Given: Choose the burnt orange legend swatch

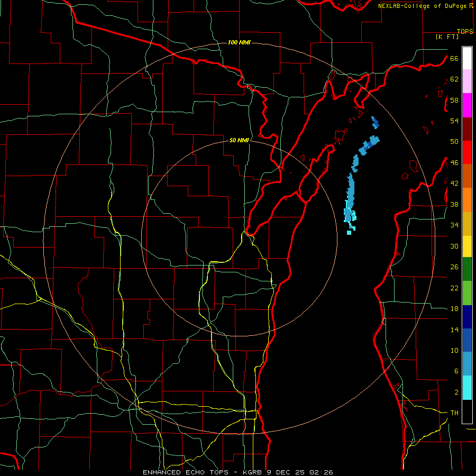Looking at the screenshot, I should click(467, 176).
